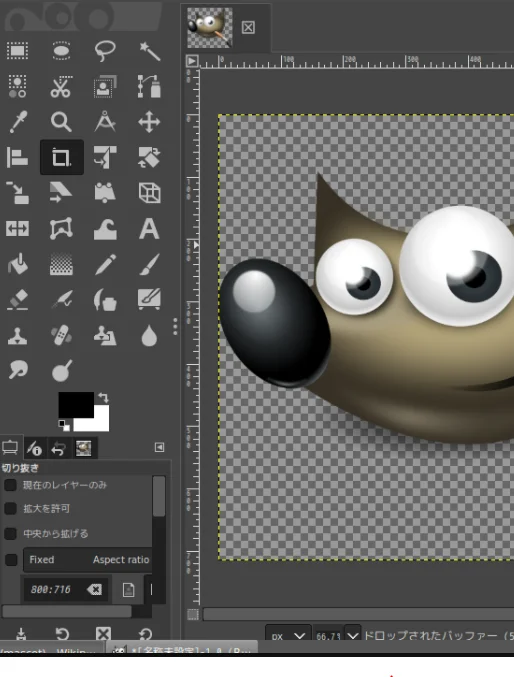Choose the Foreground Select tool

(105, 86)
